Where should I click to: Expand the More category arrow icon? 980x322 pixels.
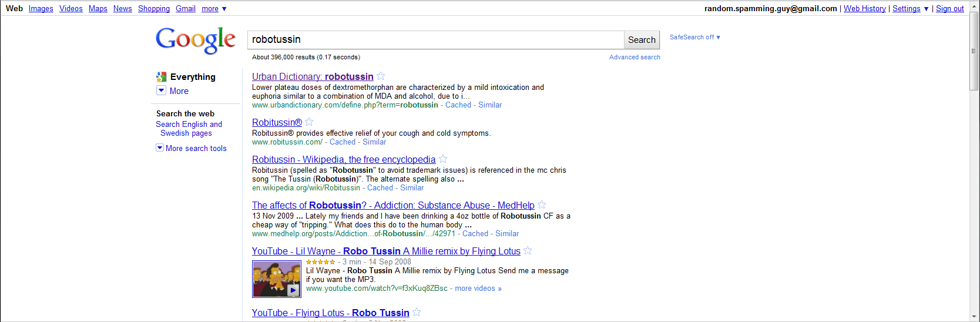pos(161,90)
